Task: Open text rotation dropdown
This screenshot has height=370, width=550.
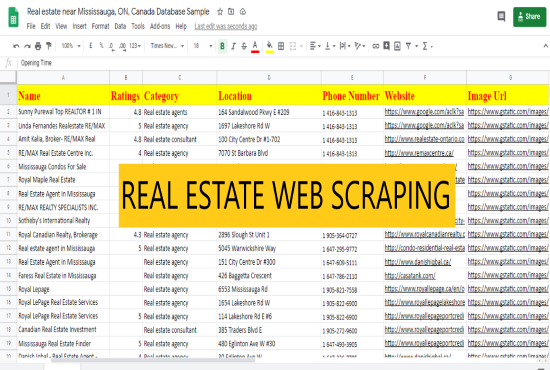Action: (360, 46)
